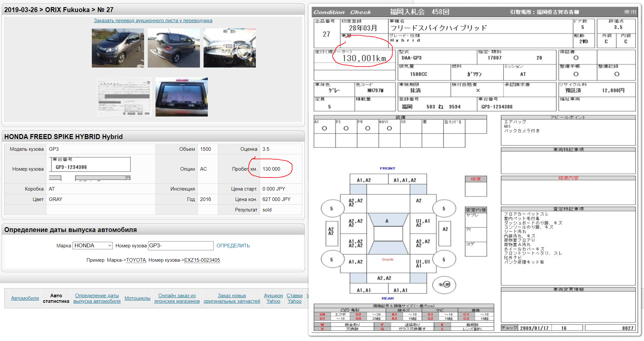Open the Авто статистика tab
The height and width of the screenshot is (341, 644).
pos(56,298)
